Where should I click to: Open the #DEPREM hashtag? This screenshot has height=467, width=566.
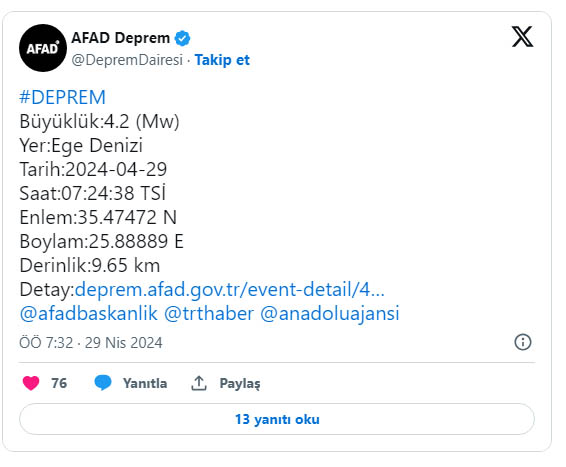(x=62, y=97)
